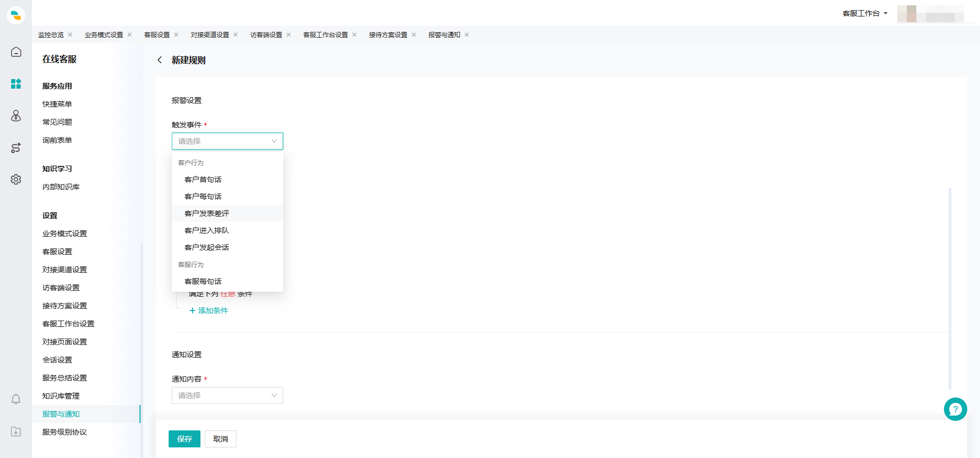Click the plus icon to 添加条件

(x=192, y=310)
